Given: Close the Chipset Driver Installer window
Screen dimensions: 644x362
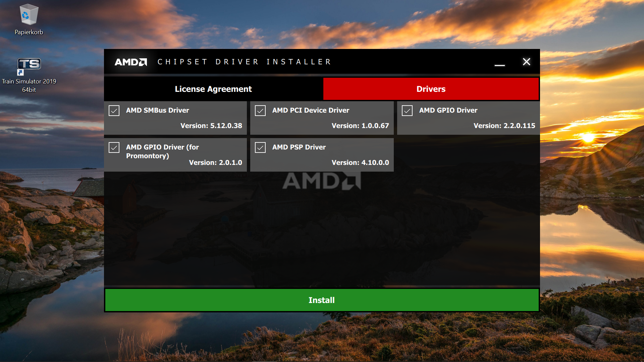Looking at the screenshot, I should click(x=526, y=62).
